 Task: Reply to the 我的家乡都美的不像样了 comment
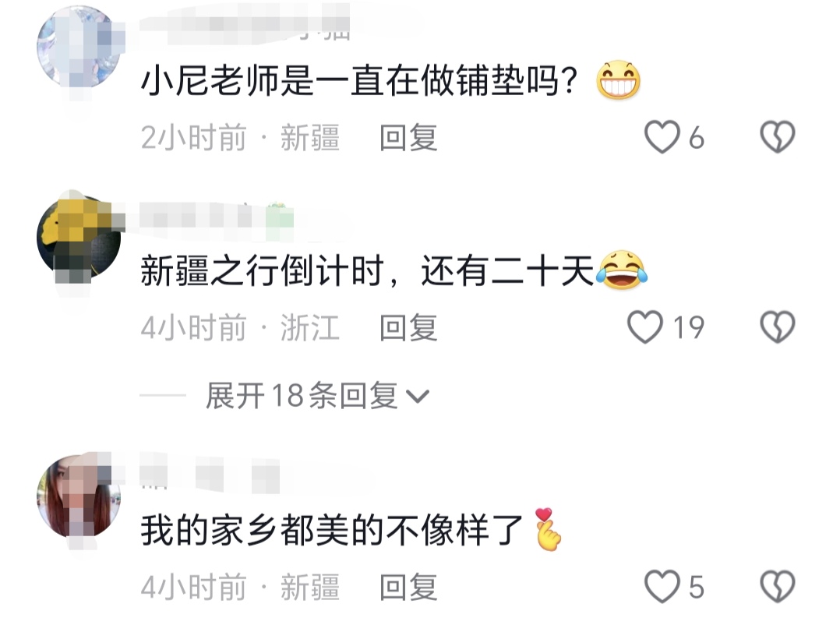pyautogui.click(x=409, y=587)
